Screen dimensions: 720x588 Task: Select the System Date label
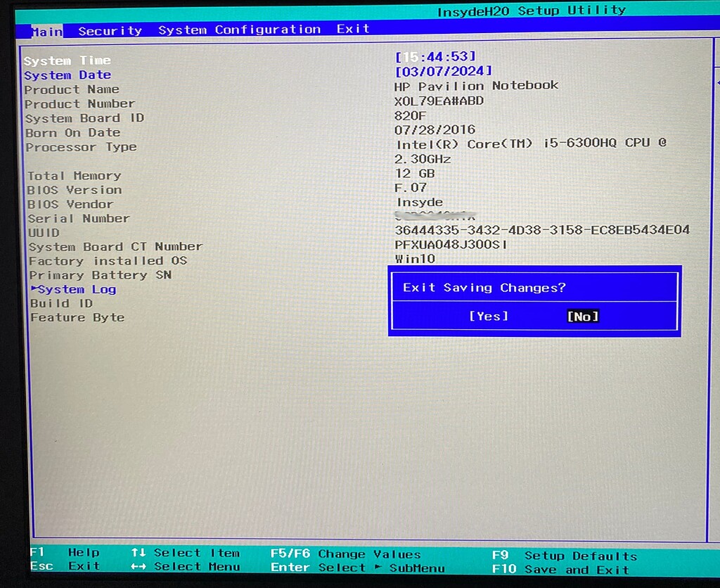click(x=67, y=75)
